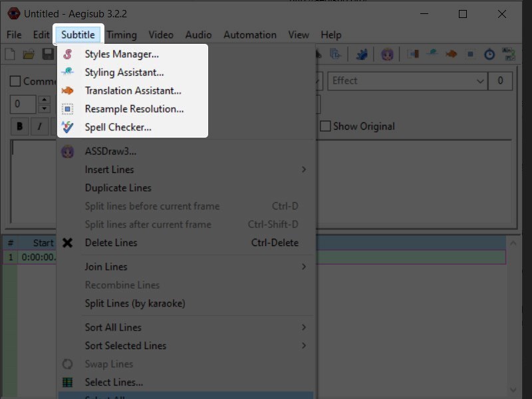Screen dimensions: 532x399
Task: Enable the Show Original checkbox
Action: point(325,126)
